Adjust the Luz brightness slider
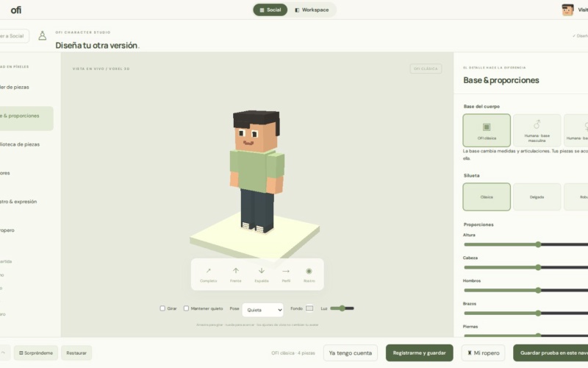The image size is (588, 368). tap(342, 308)
